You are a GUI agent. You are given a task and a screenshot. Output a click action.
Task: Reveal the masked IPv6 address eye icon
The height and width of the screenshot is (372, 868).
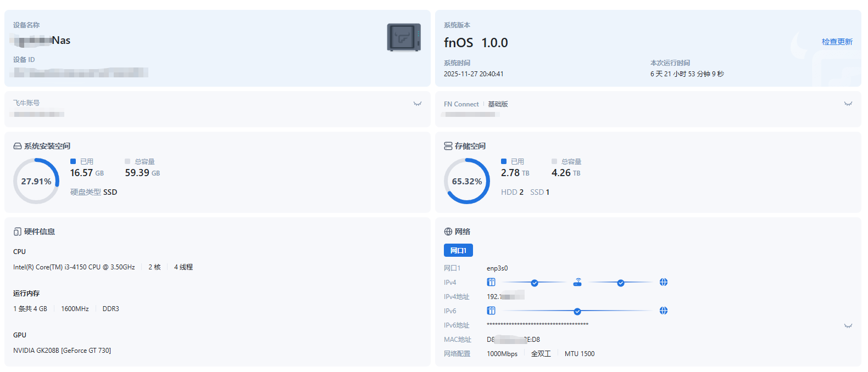click(848, 326)
